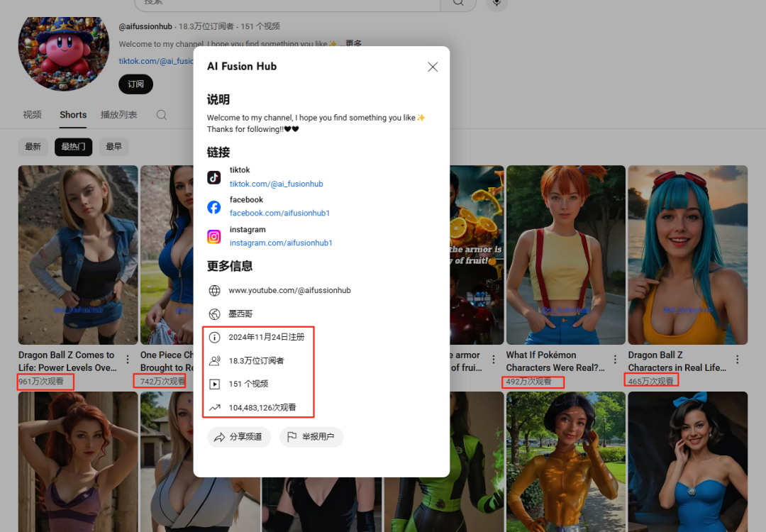Click the search input field
The height and width of the screenshot is (532, 766).
[x=287, y=4]
